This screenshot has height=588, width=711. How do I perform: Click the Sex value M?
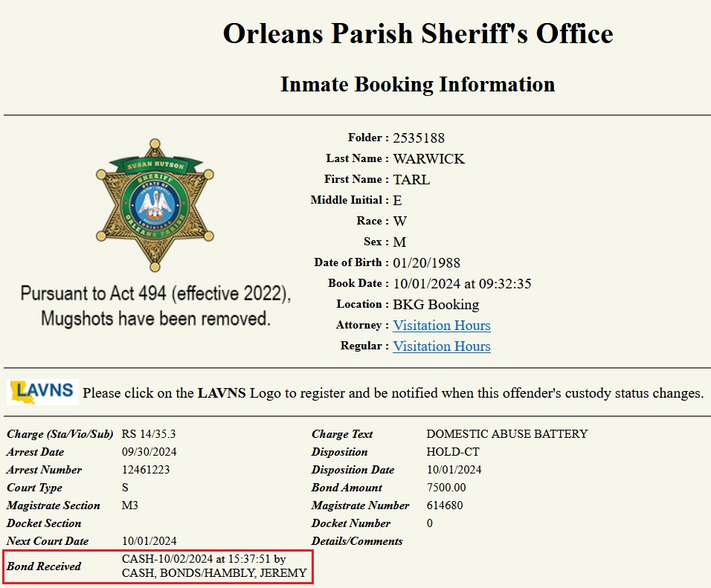[x=399, y=242]
